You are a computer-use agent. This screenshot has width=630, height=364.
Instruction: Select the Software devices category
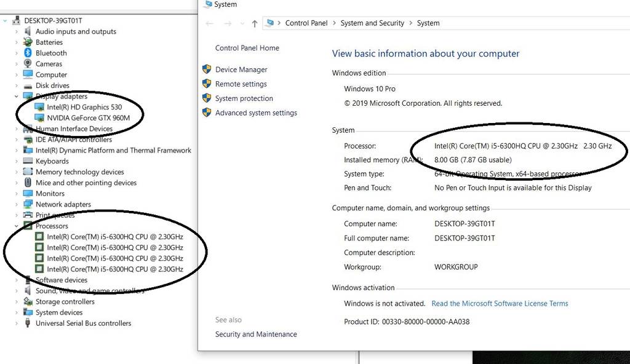[x=62, y=280]
